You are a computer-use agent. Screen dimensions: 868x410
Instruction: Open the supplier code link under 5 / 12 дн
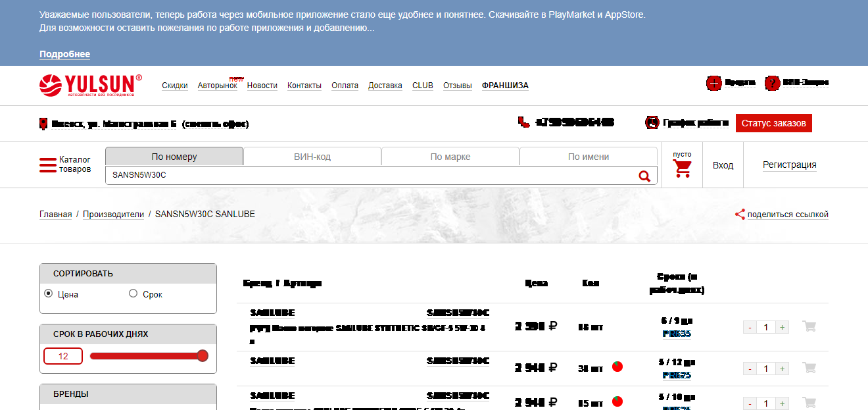pyautogui.click(x=677, y=376)
